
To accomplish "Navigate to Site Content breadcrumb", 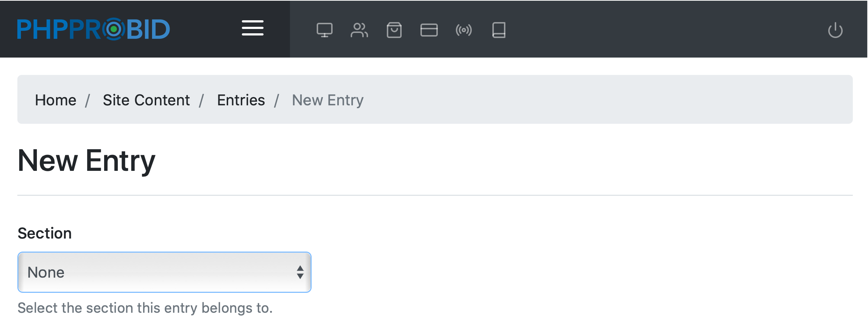I will [x=146, y=100].
